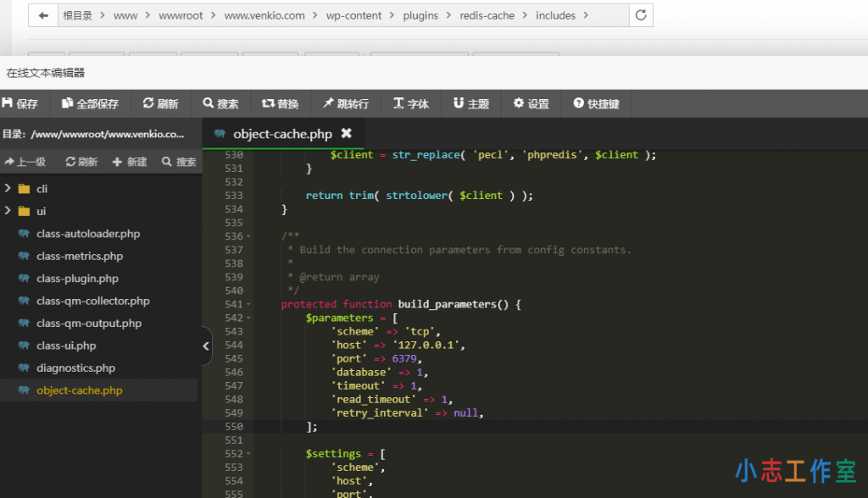Fold the code at line 541
This screenshot has height=498, width=868.
click(x=248, y=304)
